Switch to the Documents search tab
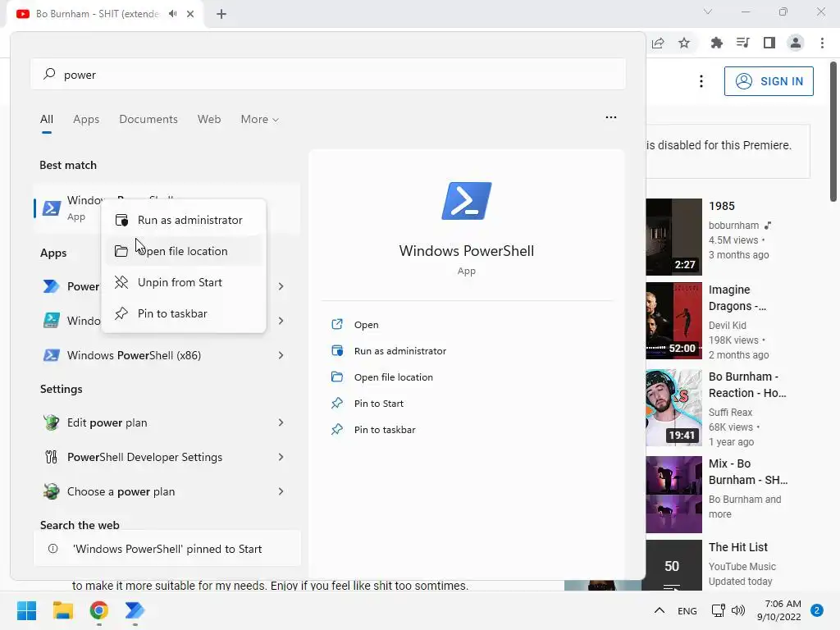 tap(148, 119)
